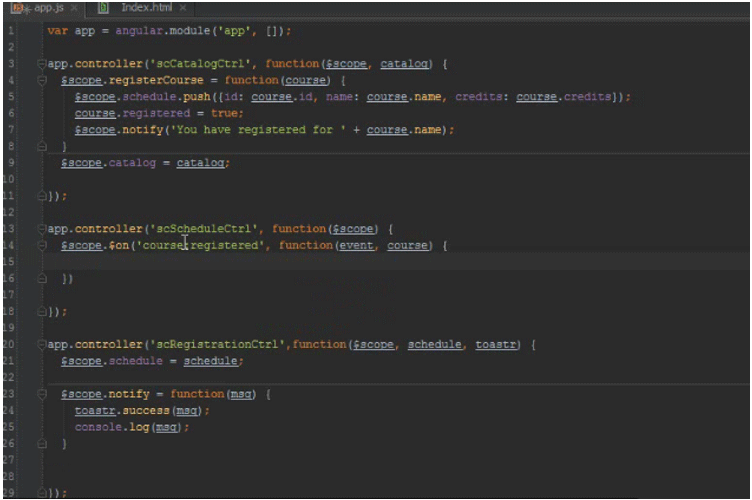Place cursor on registerCourse on line 4
752x500 pixels.
[156, 80]
